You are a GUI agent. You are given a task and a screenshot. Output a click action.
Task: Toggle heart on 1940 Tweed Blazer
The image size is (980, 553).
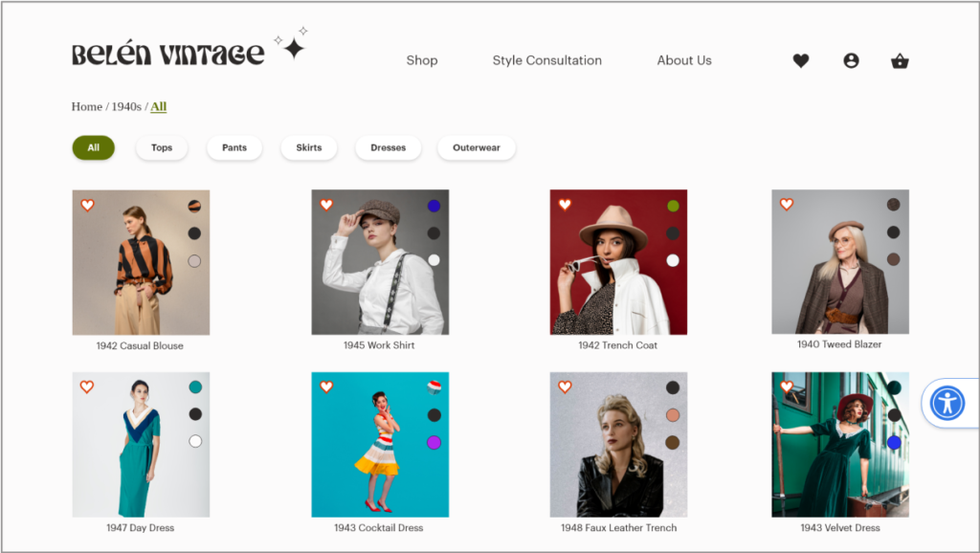(787, 205)
